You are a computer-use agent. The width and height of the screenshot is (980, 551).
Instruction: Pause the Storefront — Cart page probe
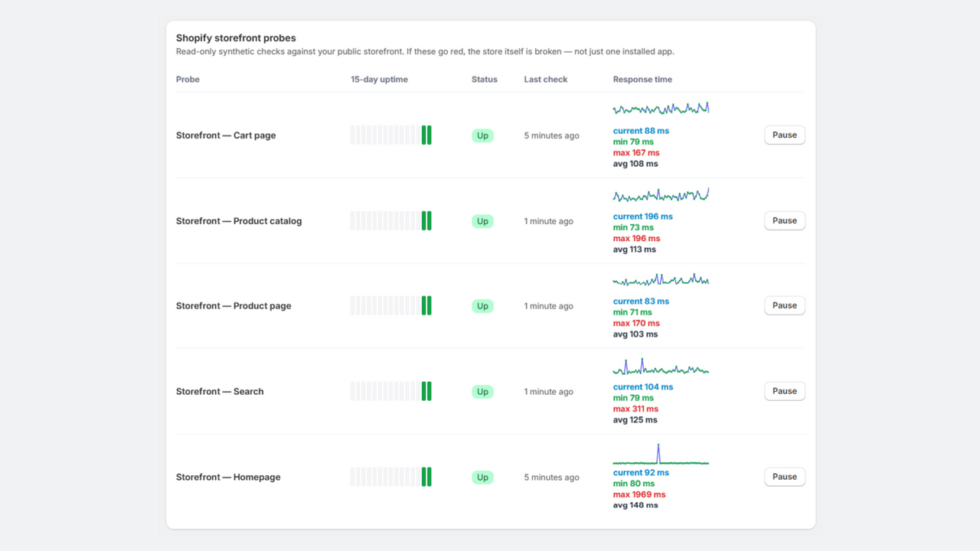pos(785,135)
